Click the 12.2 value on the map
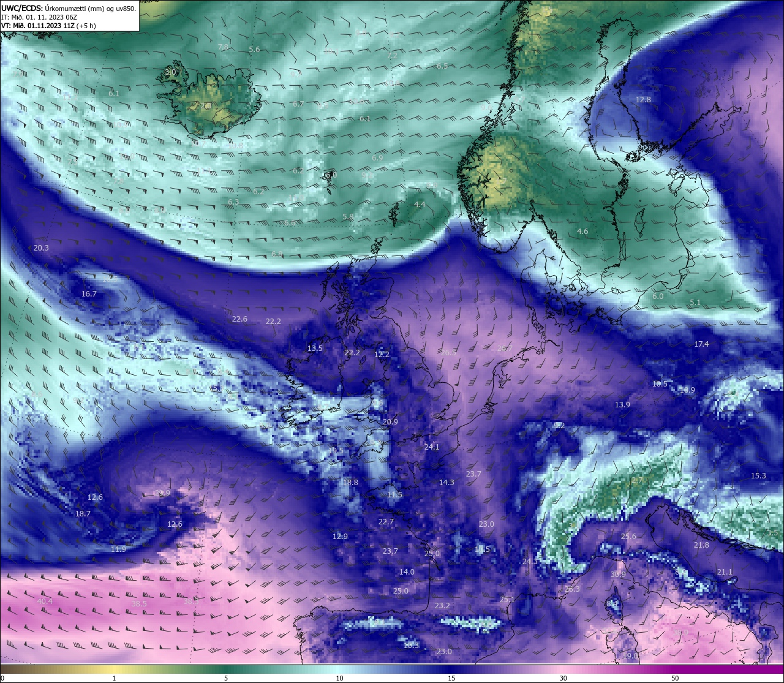The height and width of the screenshot is (683, 784). (x=382, y=355)
